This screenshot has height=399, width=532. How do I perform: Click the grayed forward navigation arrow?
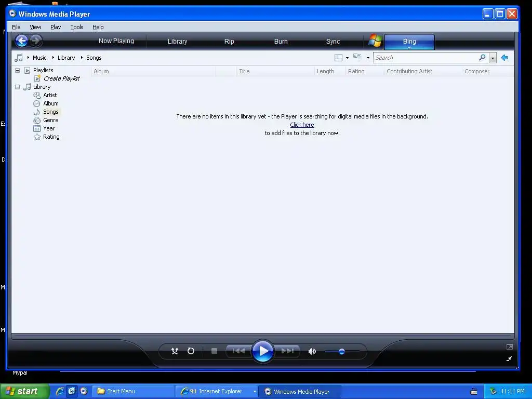tap(36, 41)
